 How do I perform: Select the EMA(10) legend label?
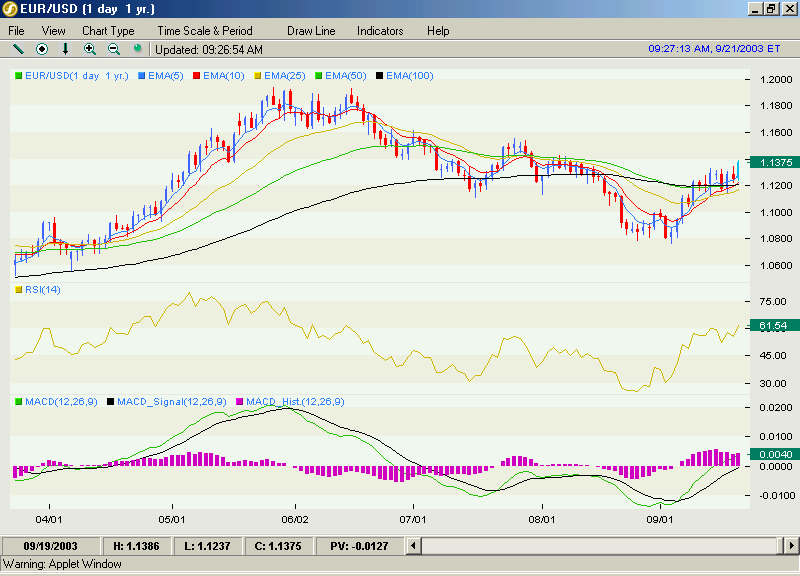coord(223,76)
